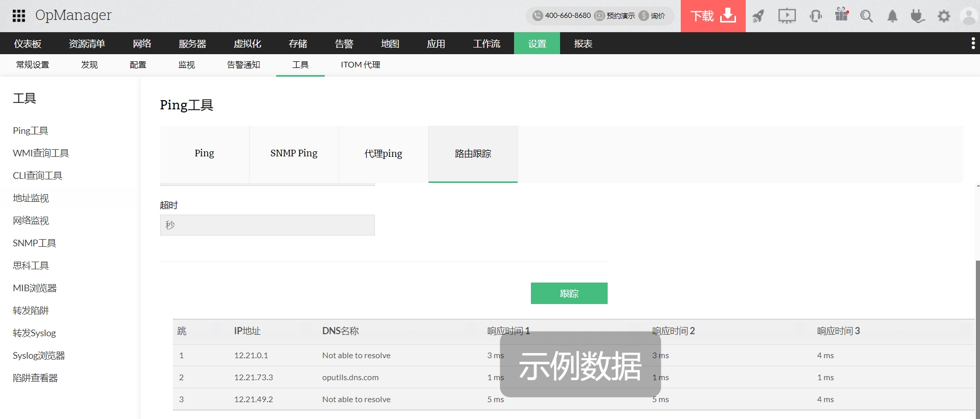Open MIB浏览器 in the tools sidebar
Screen dimensions: 980x419
coord(35,288)
